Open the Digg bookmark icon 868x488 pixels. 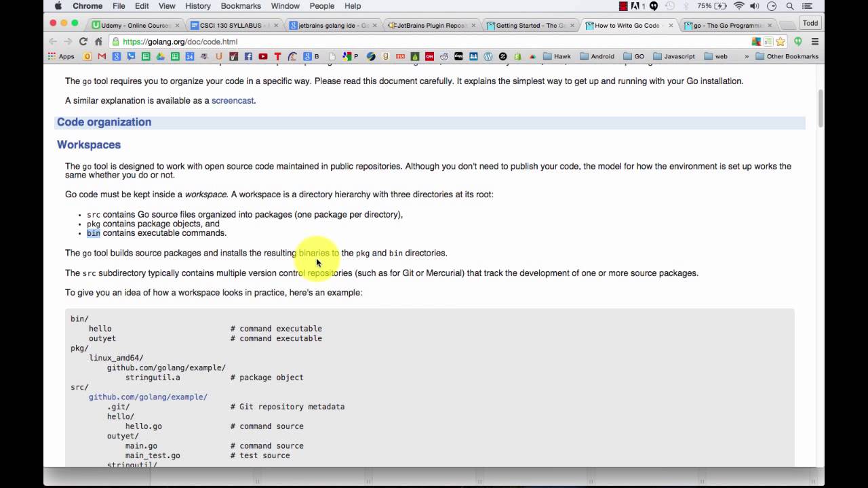(x=458, y=56)
